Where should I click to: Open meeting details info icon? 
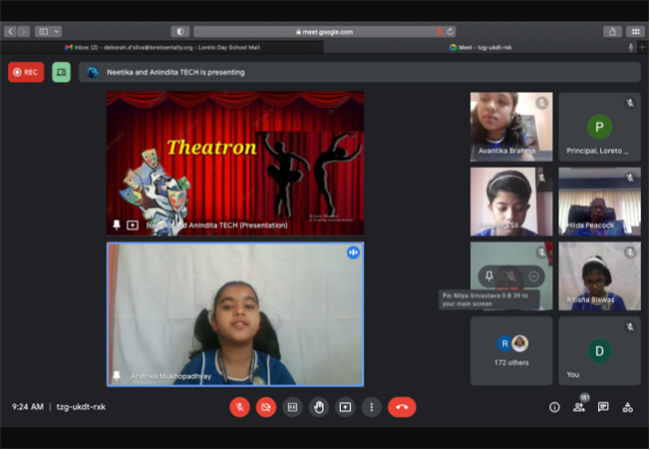pyautogui.click(x=554, y=407)
